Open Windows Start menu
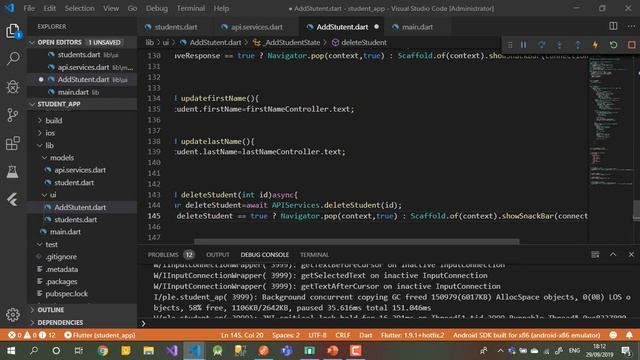The height and width of the screenshot is (360, 640). coord(11,351)
